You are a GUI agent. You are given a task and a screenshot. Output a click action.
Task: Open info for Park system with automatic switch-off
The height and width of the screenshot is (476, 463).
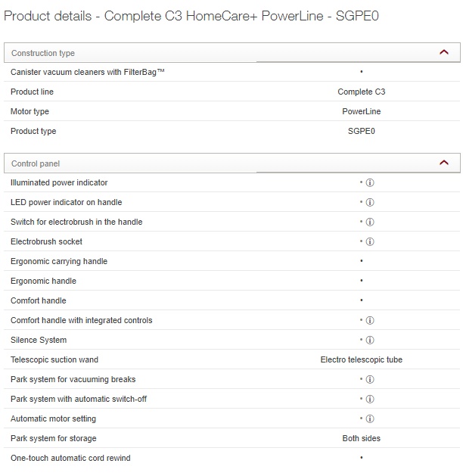coord(370,400)
